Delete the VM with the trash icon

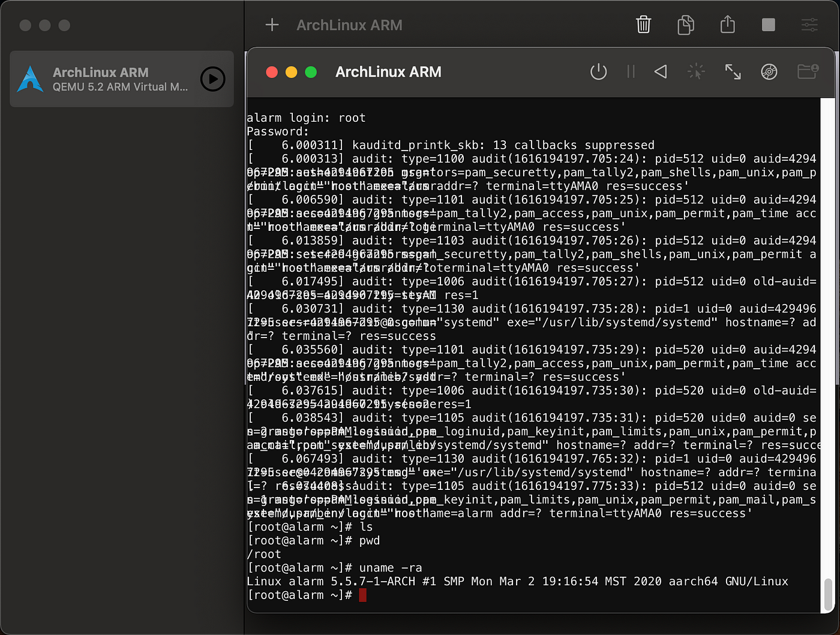[x=644, y=25]
